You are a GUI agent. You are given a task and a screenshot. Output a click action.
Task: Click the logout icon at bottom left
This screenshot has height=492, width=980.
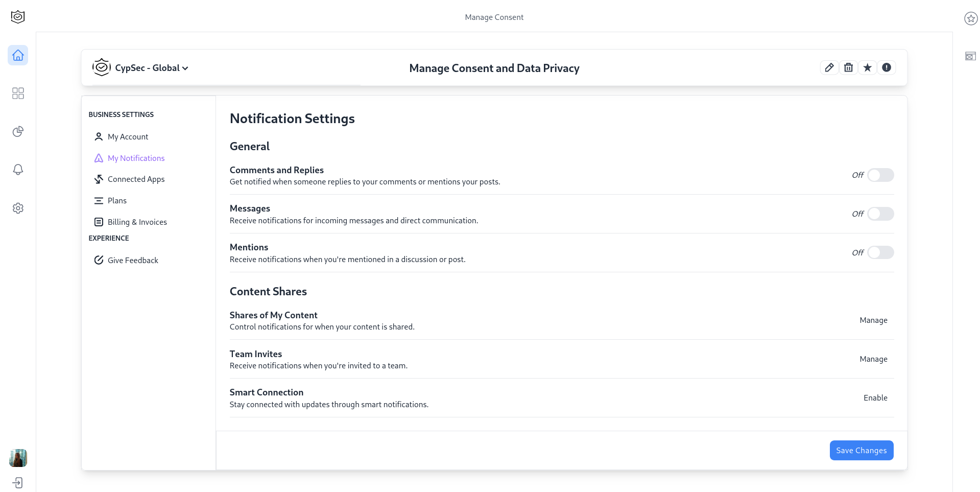18,482
